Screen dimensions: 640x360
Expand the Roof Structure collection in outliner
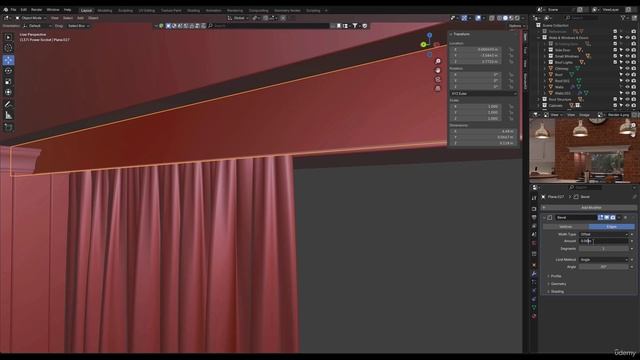click(x=539, y=99)
